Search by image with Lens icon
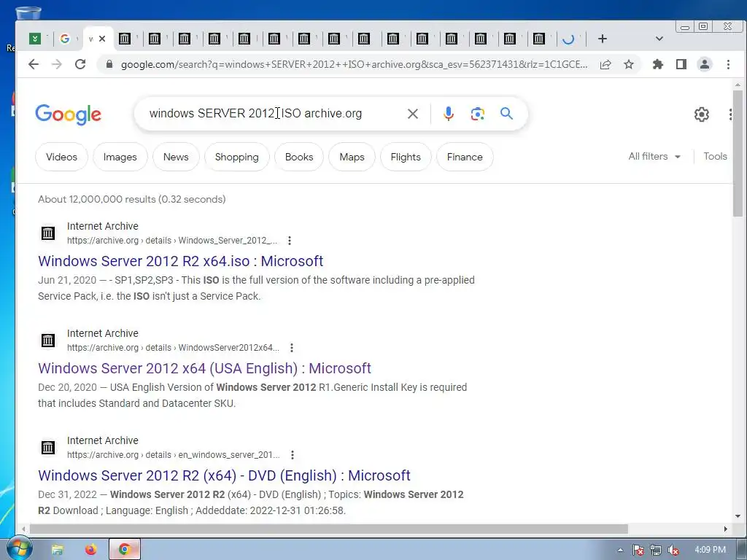Screen dimensions: 747x560 477,114
